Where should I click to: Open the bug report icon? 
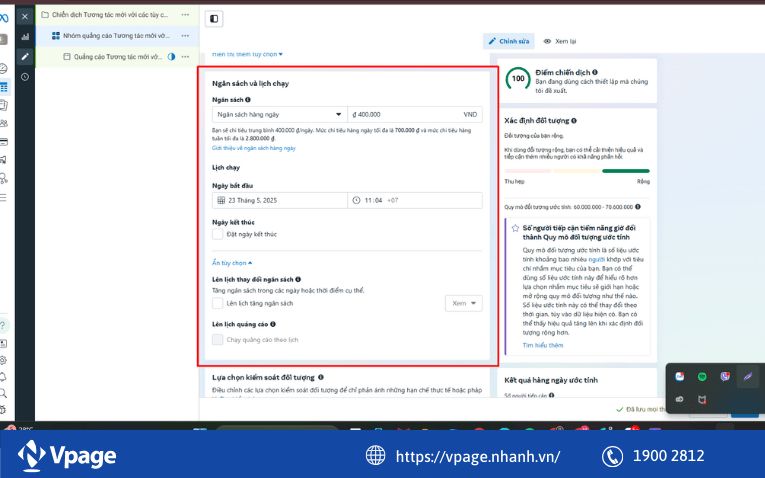pyautogui.click(x=3, y=409)
